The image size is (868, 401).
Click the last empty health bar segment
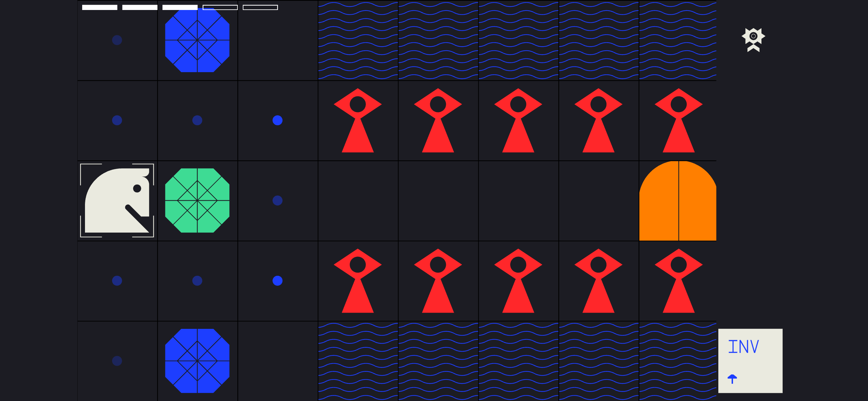pyautogui.click(x=260, y=7)
